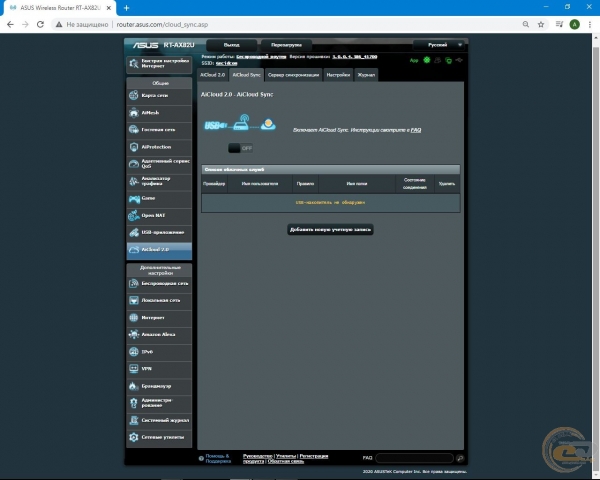This screenshot has width=600, height=480.
Task: Toggle the AiCloud Sync OFF switch
Action: (x=240, y=148)
